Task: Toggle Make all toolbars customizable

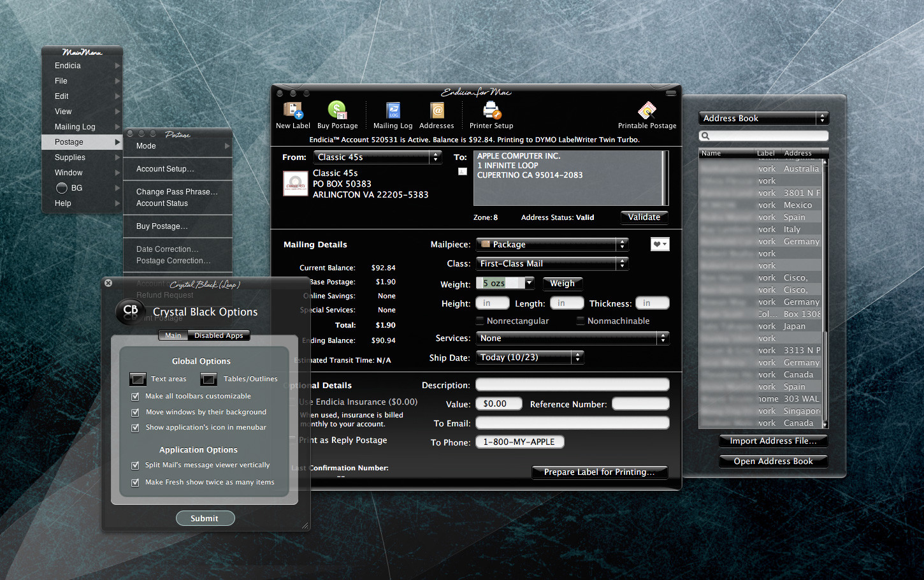Action: coord(135,396)
